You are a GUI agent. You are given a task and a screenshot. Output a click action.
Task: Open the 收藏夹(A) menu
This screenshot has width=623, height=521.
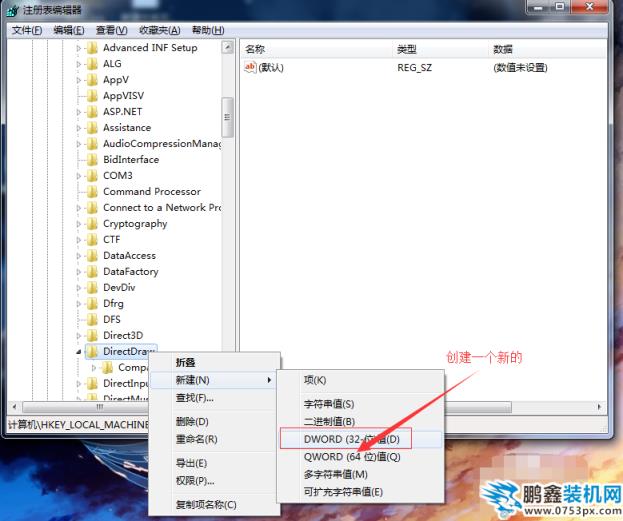159,30
